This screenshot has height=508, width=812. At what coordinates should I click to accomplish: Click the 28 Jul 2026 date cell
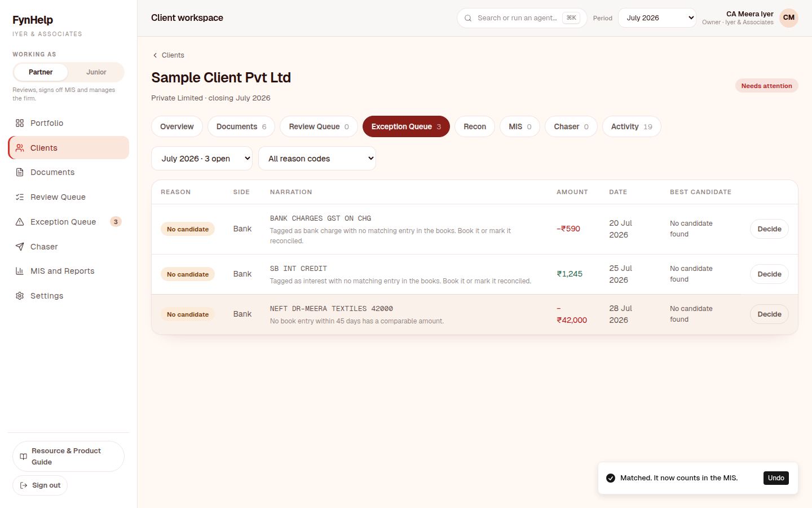621,314
